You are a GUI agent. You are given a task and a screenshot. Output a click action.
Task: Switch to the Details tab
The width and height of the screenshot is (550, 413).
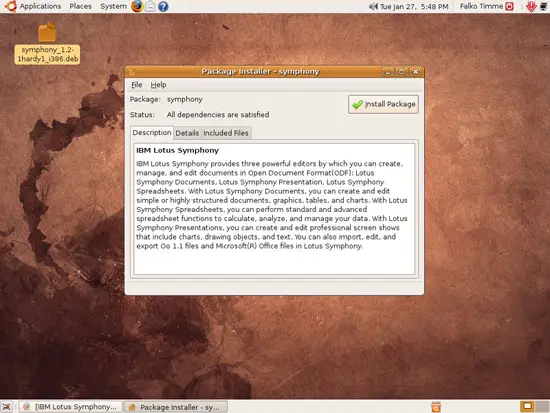(187, 133)
